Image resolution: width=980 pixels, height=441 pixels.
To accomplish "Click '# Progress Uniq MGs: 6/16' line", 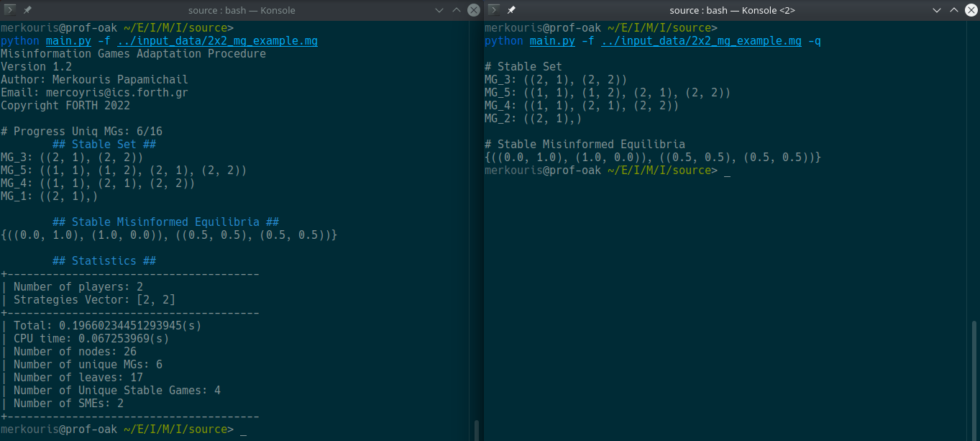I will 81,132.
